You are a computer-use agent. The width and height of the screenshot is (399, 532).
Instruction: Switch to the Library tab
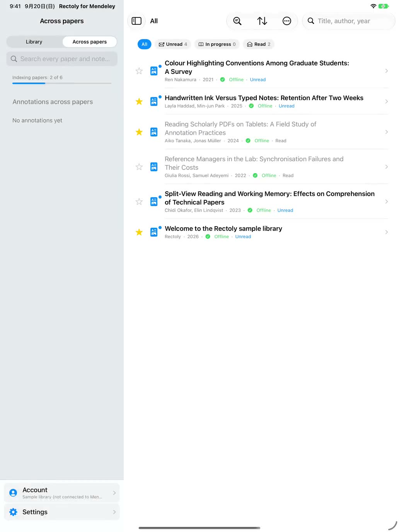click(x=34, y=42)
